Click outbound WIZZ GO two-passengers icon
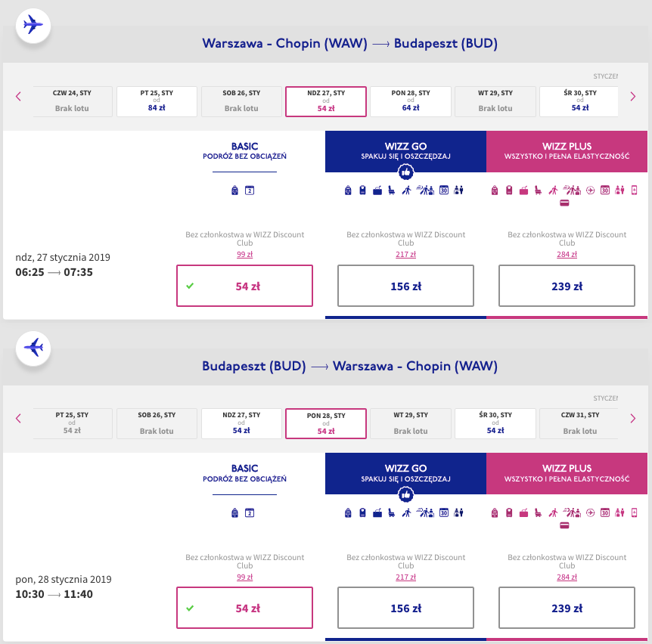Screen dimensions: 652x644 (458, 190)
